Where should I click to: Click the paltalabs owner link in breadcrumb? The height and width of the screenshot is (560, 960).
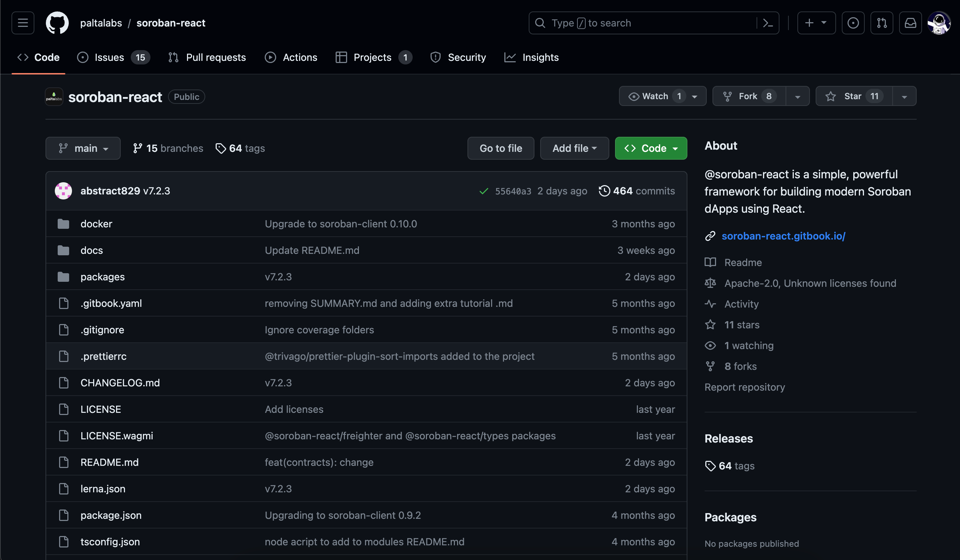click(x=101, y=23)
